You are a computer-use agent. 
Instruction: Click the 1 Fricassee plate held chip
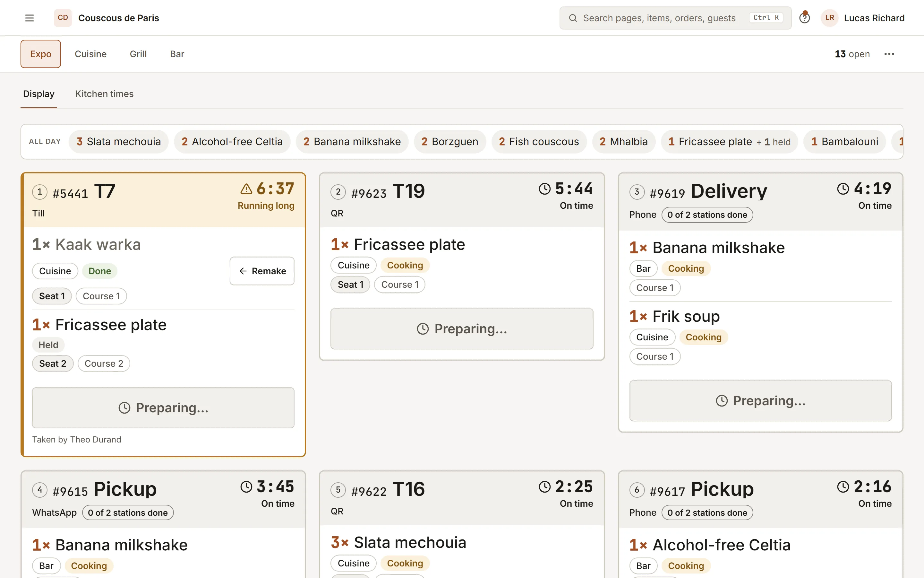pos(729,142)
